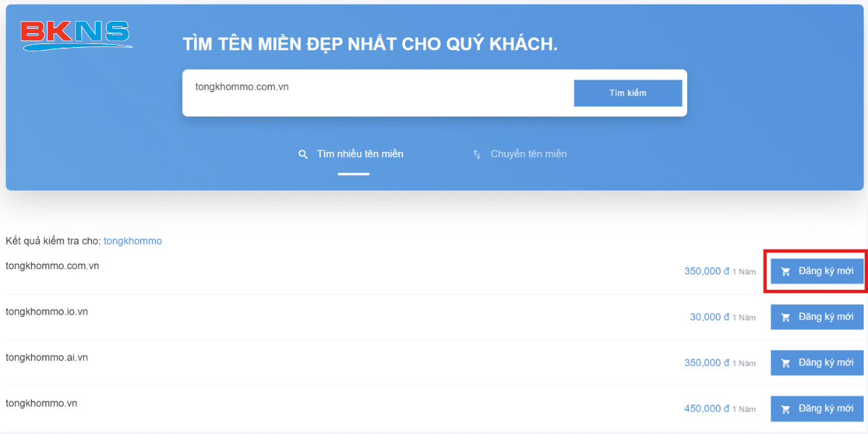
Task: Click the BKNS logo
Action: pos(76,35)
